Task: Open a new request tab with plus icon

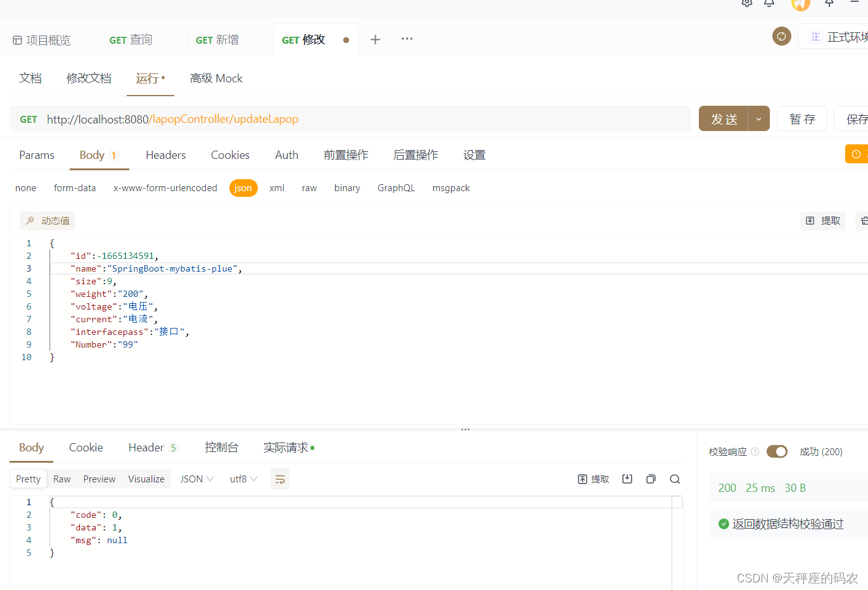Action: [375, 39]
